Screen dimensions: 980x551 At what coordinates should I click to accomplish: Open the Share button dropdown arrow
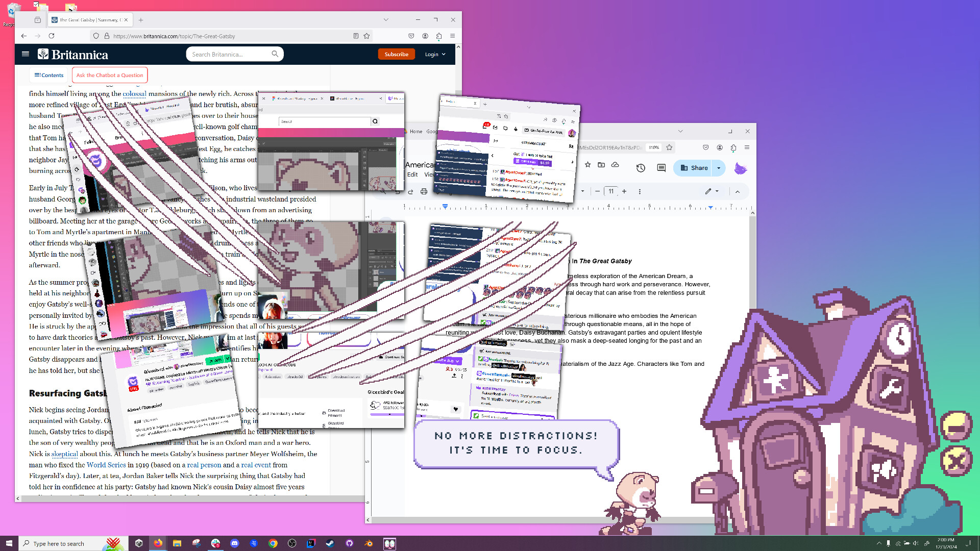pyautogui.click(x=719, y=168)
